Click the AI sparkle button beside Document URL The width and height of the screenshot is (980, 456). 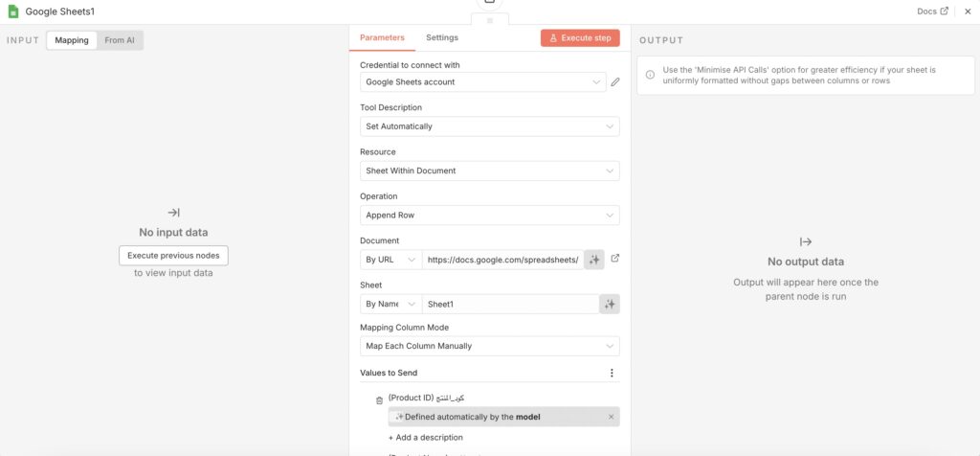[594, 260]
